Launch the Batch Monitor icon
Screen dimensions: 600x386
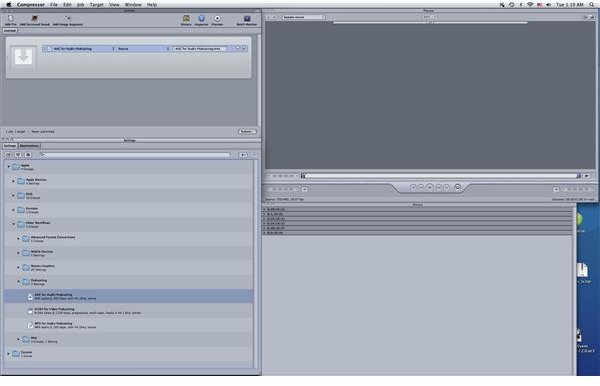click(247, 19)
